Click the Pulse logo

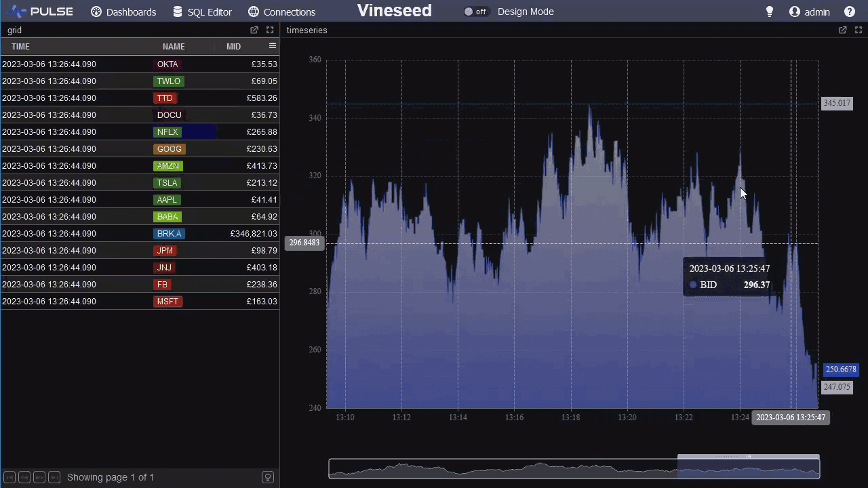pos(40,12)
